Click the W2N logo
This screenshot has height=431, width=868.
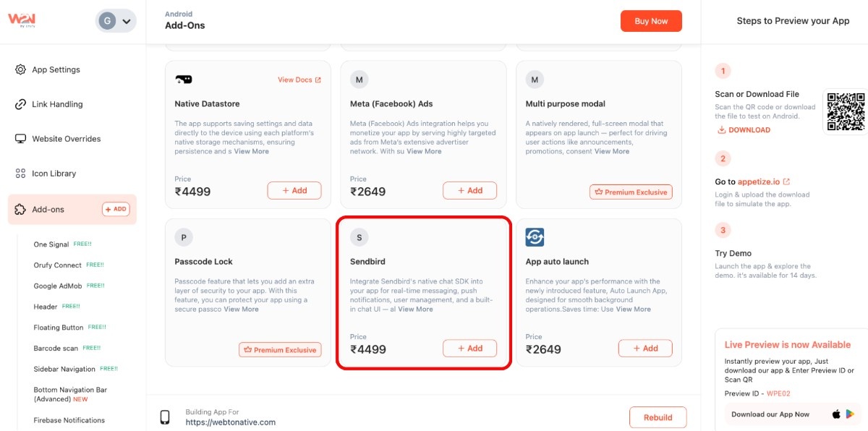coord(21,20)
